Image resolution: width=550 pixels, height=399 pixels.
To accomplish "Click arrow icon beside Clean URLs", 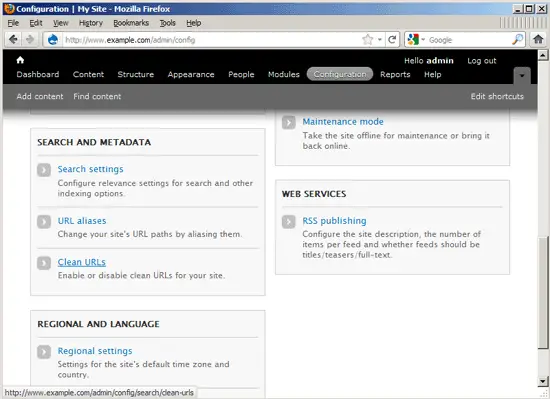I will tap(44, 263).
